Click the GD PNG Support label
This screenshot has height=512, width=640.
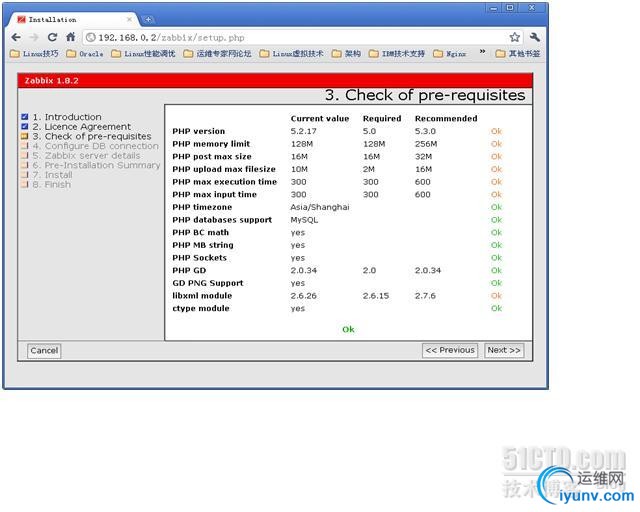coord(208,283)
